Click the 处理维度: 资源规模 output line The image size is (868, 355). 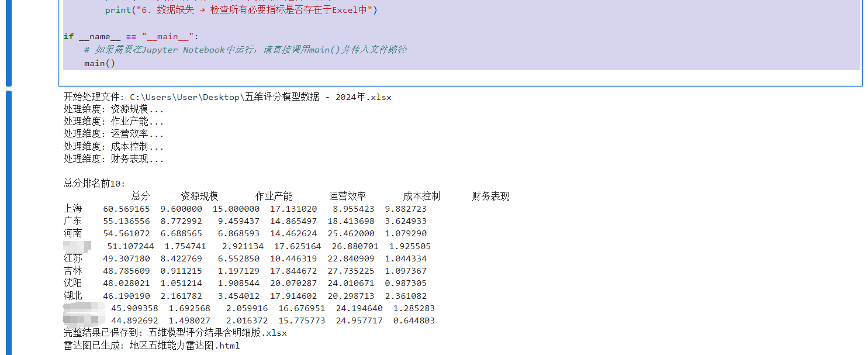pos(113,109)
